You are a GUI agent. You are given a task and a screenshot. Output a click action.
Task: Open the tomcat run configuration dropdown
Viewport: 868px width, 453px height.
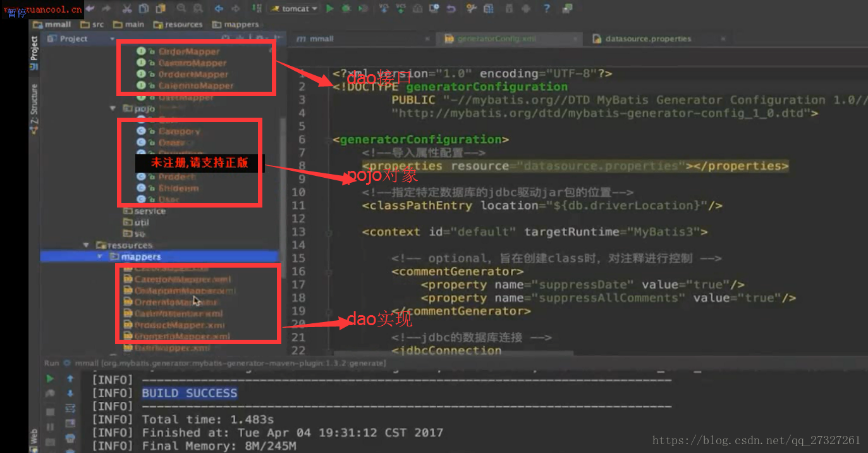tap(295, 9)
